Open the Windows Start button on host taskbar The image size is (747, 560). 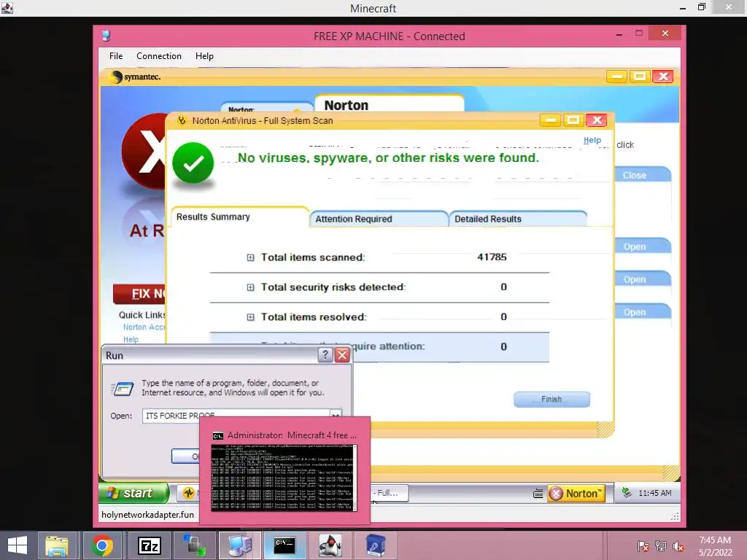(x=18, y=545)
